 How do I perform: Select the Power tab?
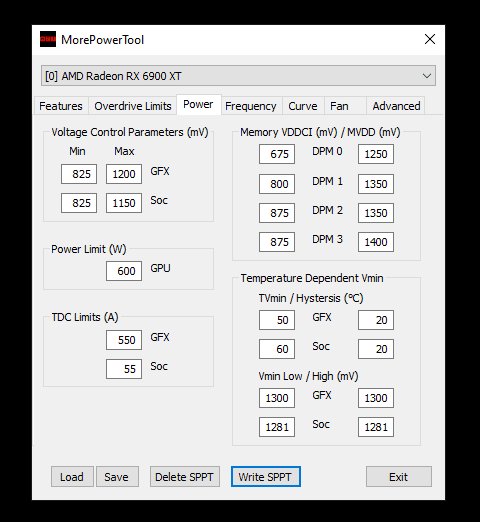click(x=198, y=104)
